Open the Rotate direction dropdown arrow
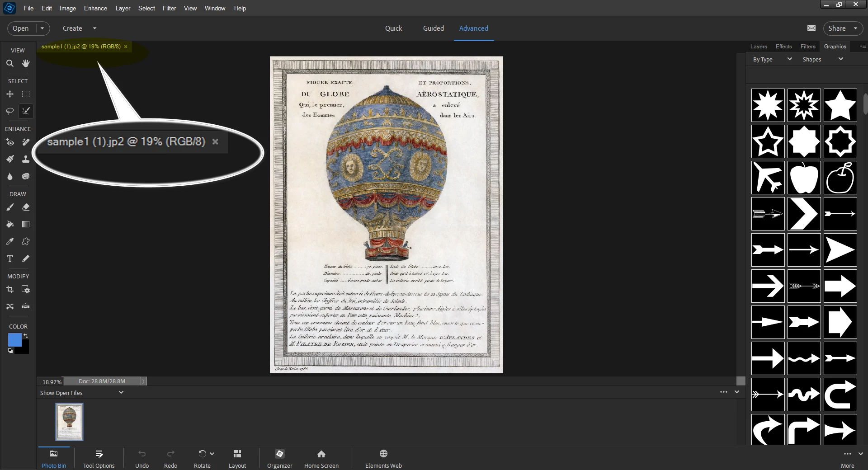This screenshot has height=470, width=868. coord(212,454)
